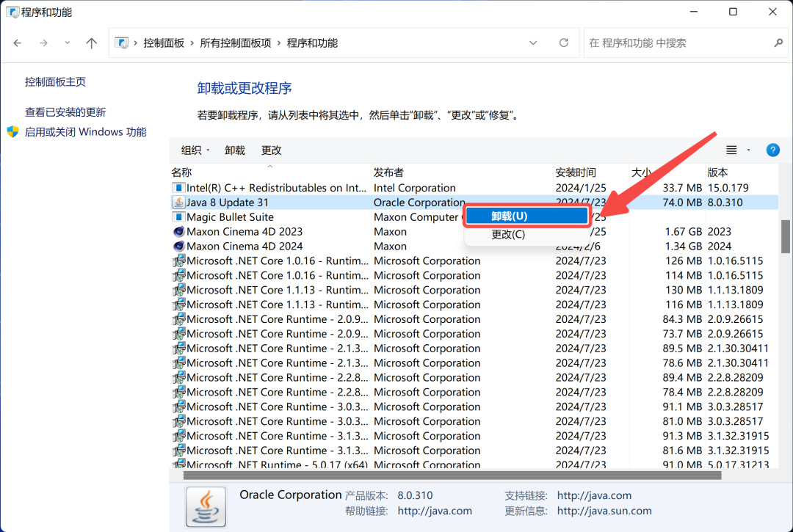Click the Magic Bullet Suite icon
The width and height of the screenshot is (793, 532).
(x=178, y=217)
